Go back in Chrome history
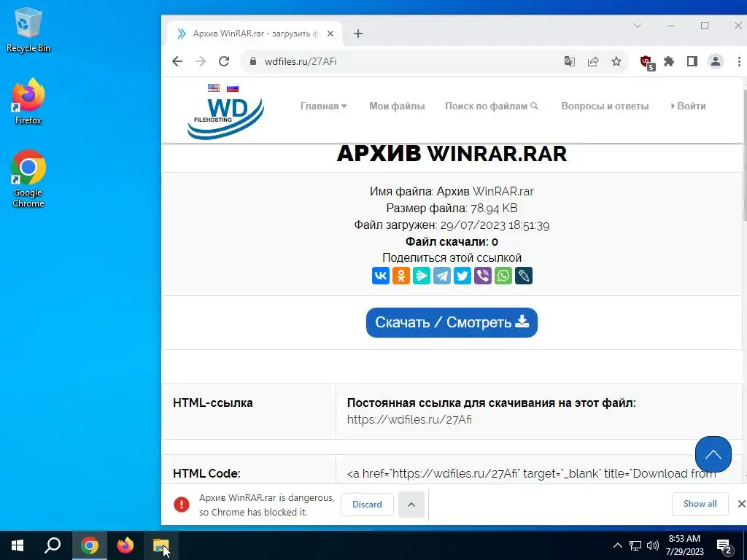Screen dimensions: 747x560 [x=177, y=61]
